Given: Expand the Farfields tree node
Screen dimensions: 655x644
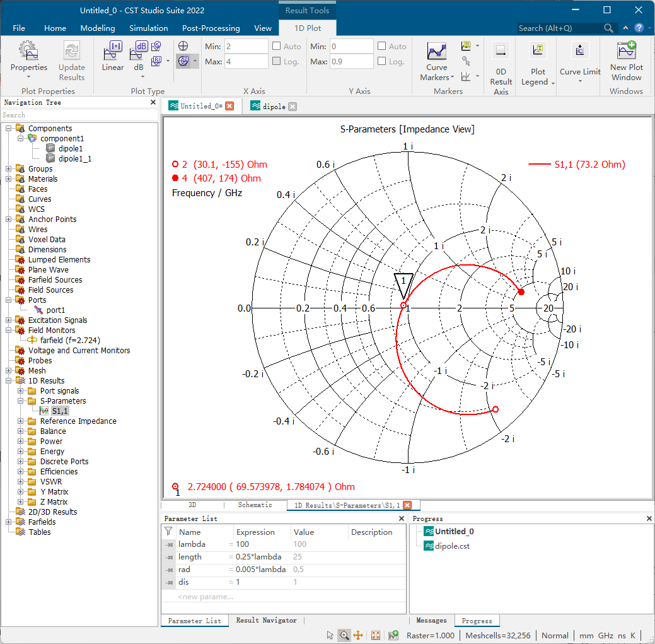Looking at the screenshot, I should (x=8, y=522).
